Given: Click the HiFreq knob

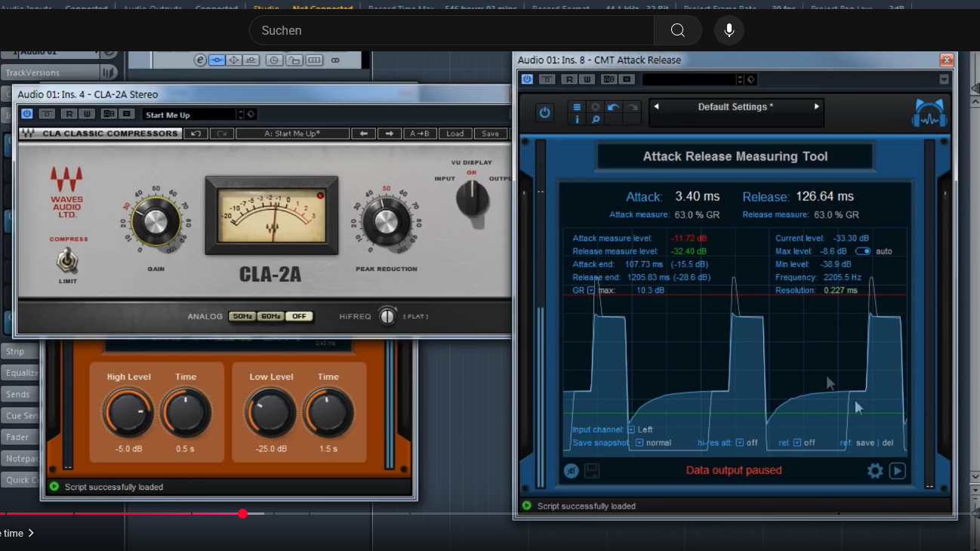Looking at the screenshot, I should [x=387, y=316].
